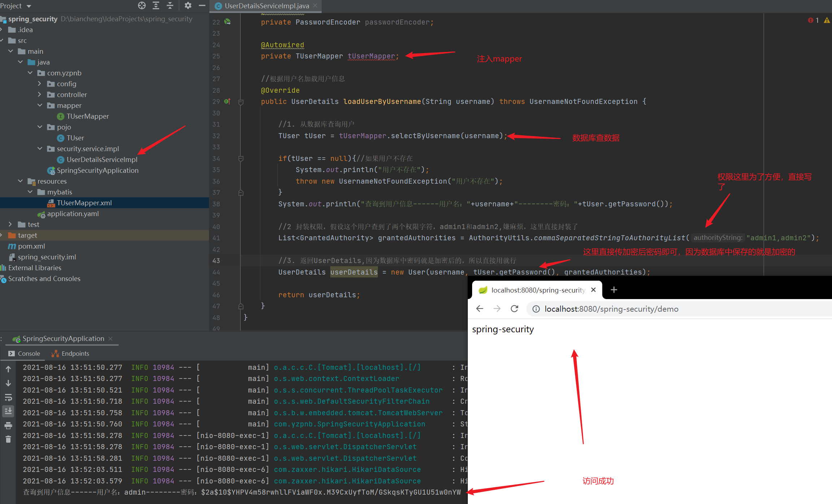The width and height of the screenshot is (832, 504).
Task: Click the print console output icon
Action: [8, 425]
